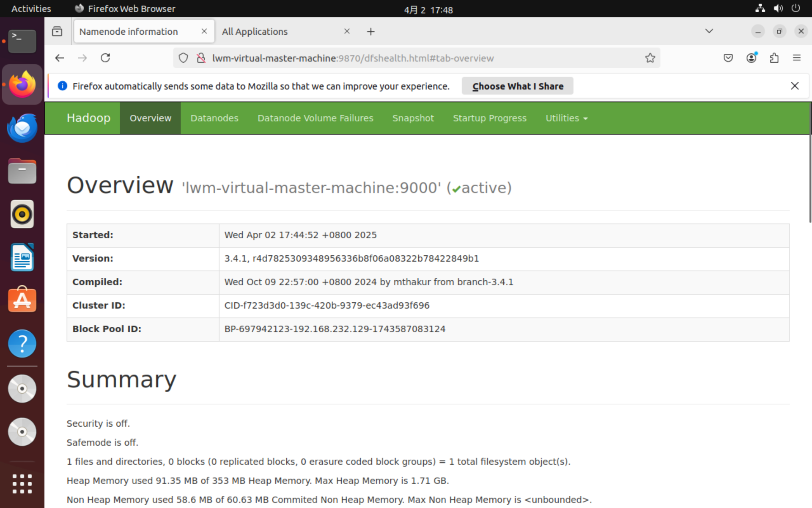The image size is (812, 508).
Task: Open Thunderbird from the dock
Action: 22,127
